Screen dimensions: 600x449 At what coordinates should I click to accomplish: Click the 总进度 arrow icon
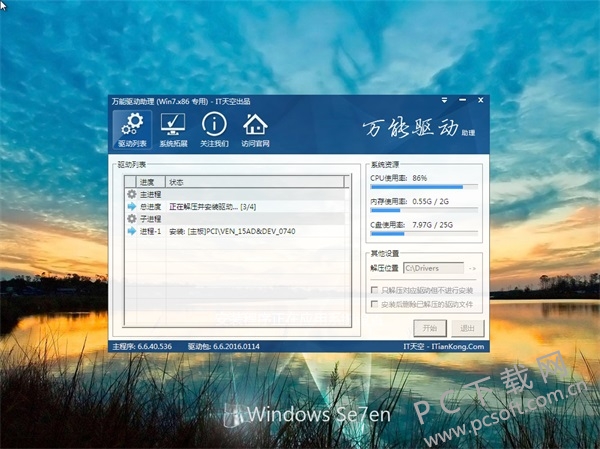click(x=132, y=206)
